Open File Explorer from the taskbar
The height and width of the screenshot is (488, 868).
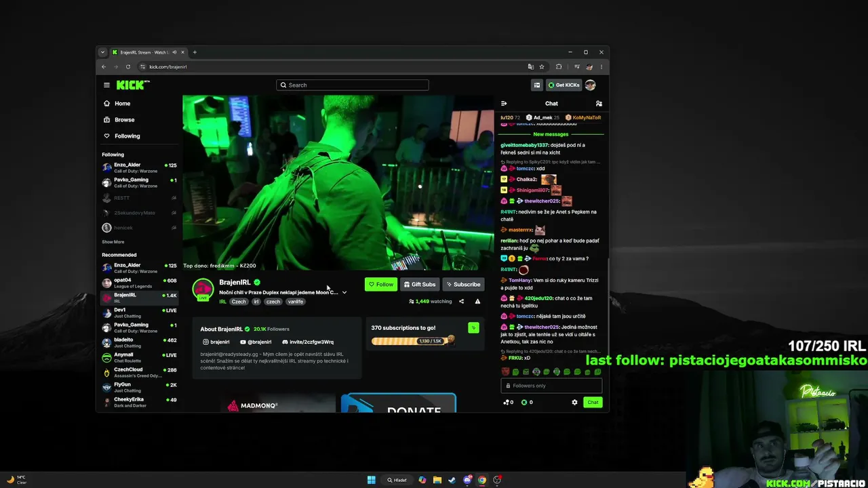[437, 480]
